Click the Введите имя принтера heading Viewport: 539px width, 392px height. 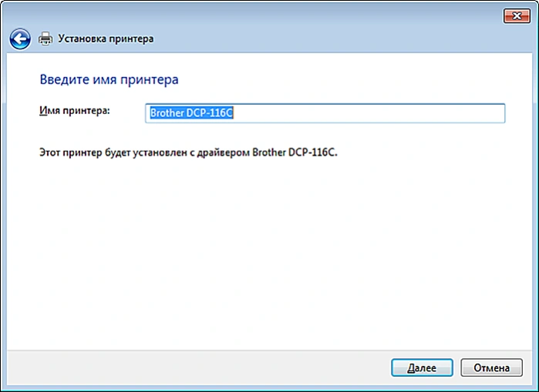[109, 79]
